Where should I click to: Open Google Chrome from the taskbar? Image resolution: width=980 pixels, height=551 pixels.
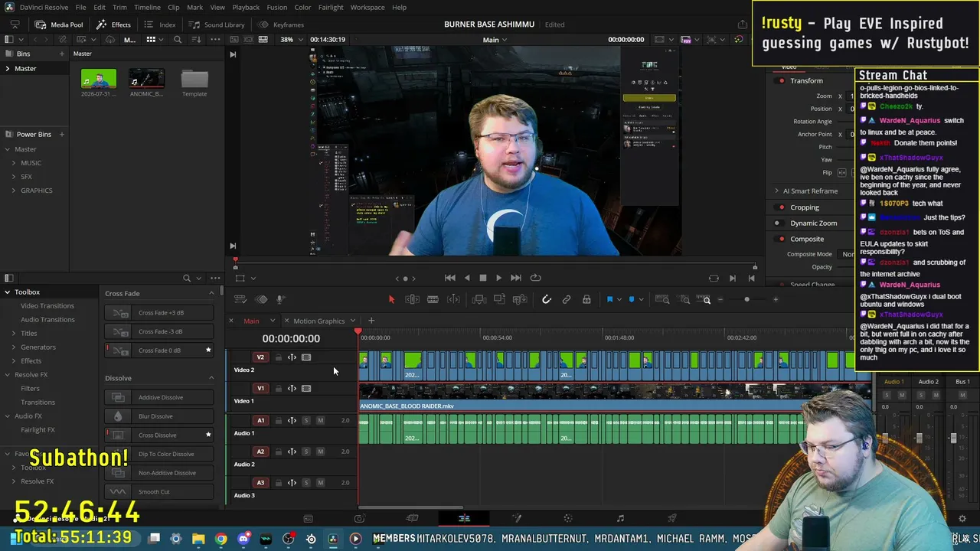(220, 539)
